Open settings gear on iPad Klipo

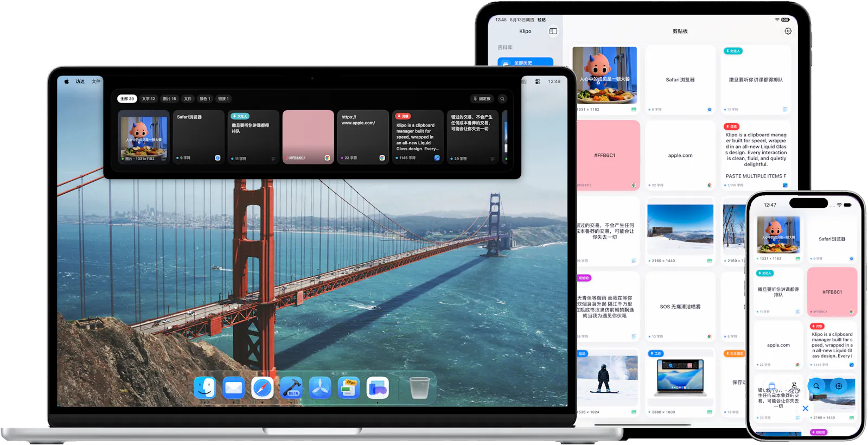pyautogui.click(x=788, y=31)
